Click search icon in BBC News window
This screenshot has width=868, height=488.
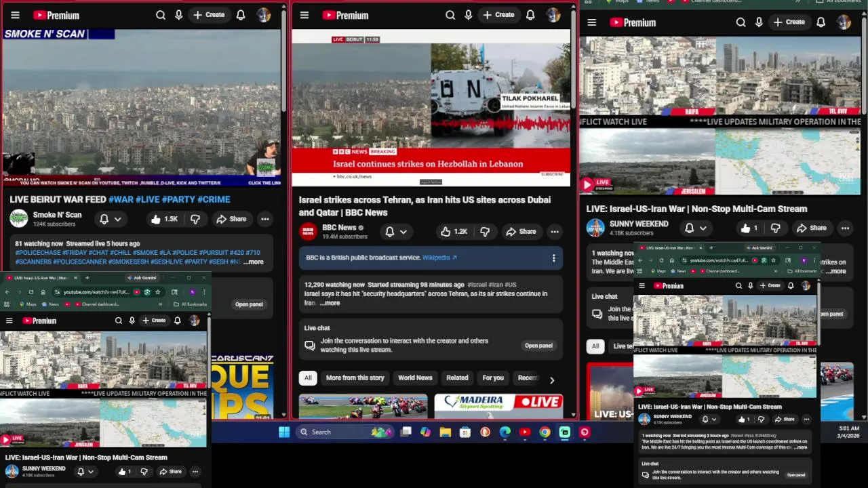(x=450, y=15)
